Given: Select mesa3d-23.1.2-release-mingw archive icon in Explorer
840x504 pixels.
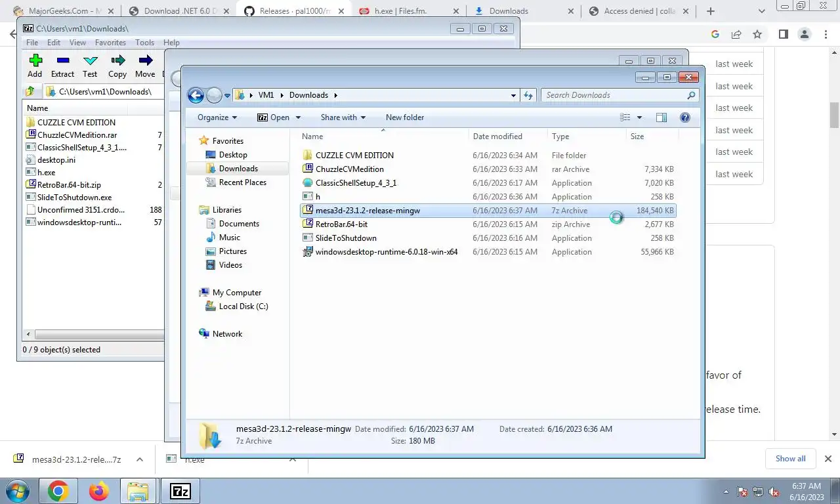Looking at the screenshot, I should [x=307, y=210].
